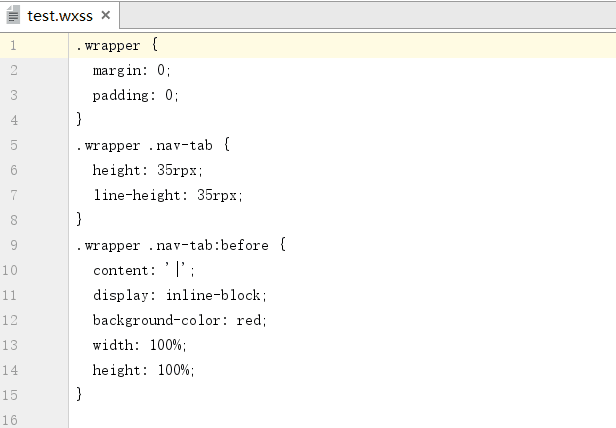Close the test.wxss tab
616x428 pixels.
tap(105, 15)
